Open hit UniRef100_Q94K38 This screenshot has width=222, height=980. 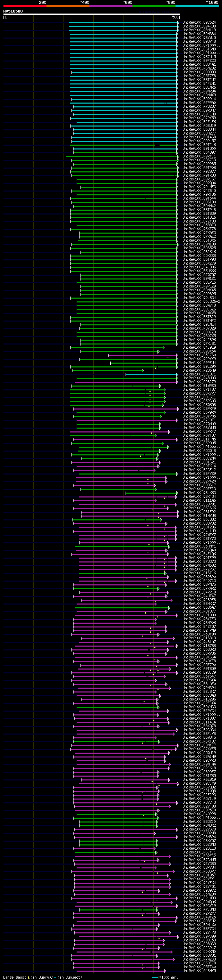click(x=199, y=26)
